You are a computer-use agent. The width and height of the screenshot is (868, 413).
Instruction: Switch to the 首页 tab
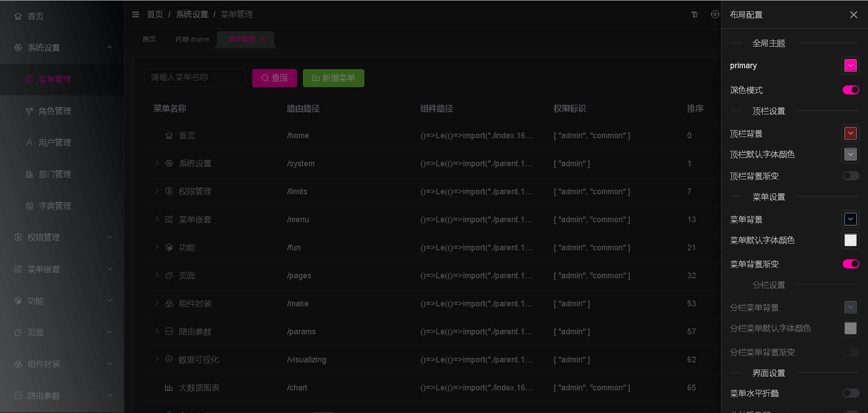(149, 39)
